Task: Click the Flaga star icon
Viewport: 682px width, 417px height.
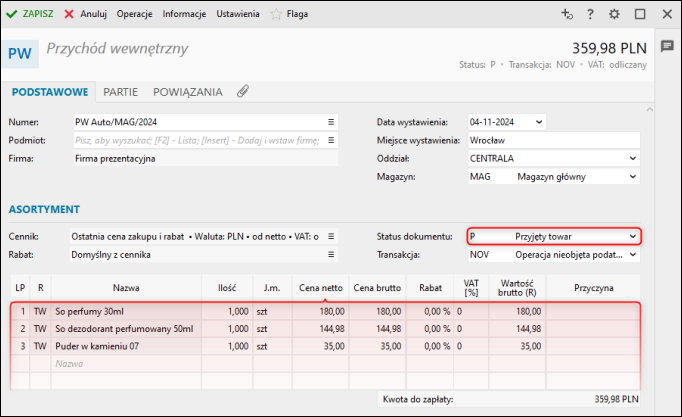Action: [276, 14]
